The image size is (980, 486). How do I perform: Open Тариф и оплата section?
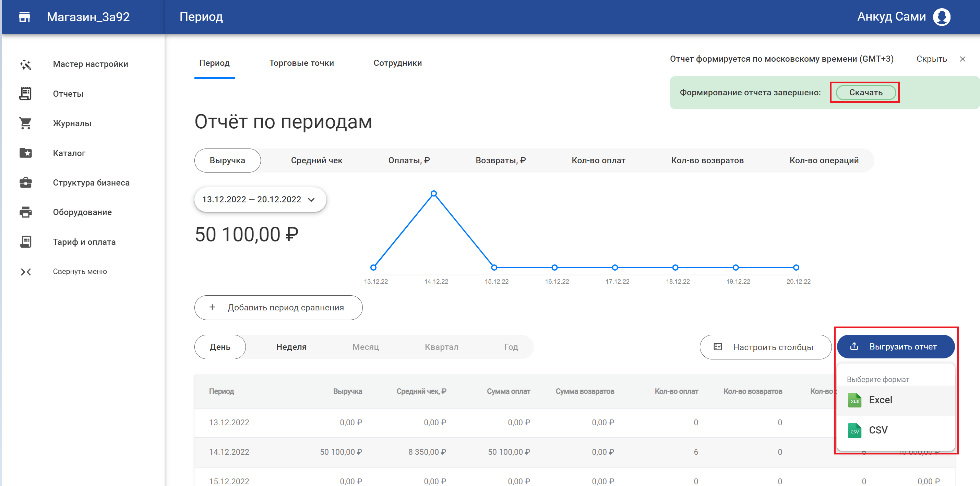pyautogui.click(x=84, y=242)
